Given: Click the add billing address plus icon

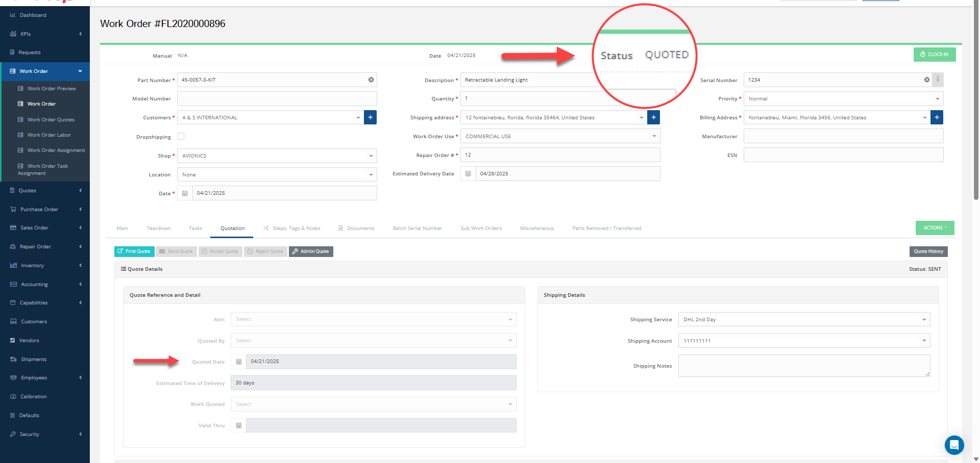Looking at the screenshot, I should (937, 117).
